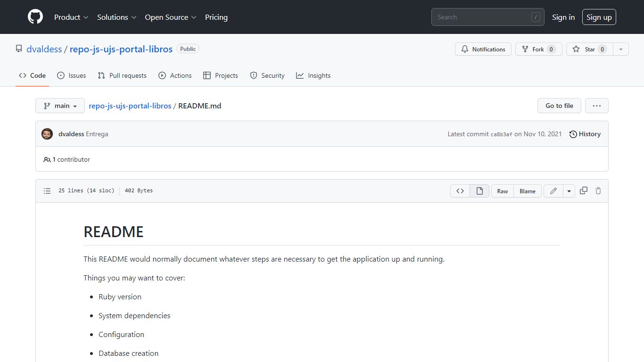Open the repo-js-ujs-portal-libros breadcrumb link
Image resolution: width=644 pixels, height=362 pixels.
(x=130, y=106)
